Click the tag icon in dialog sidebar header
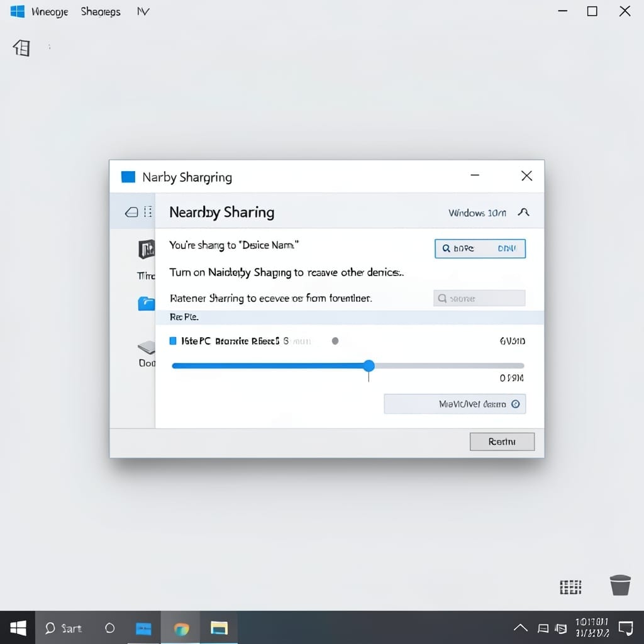644x644 pixels. (x=131, y=212)
